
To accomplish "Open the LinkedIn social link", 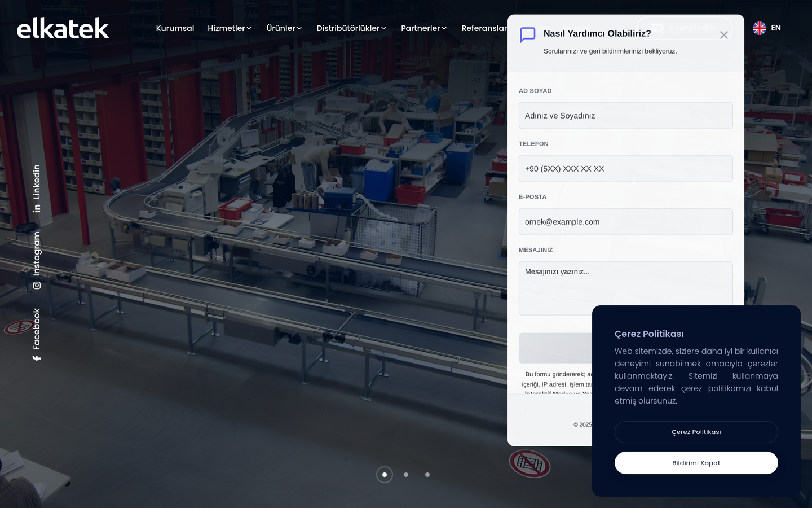I will [x=37, y=189].
